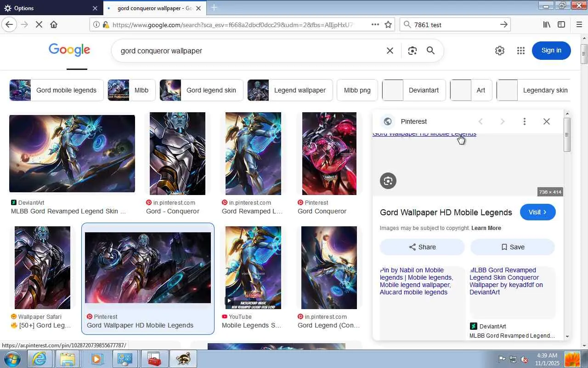588x368 pixels.
Task: Select the Gord - Conqueror Pinterest thumbnail
Action: point(177,154)
